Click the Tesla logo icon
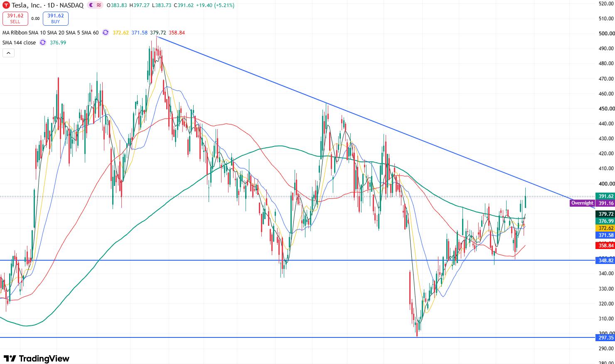This screenshot has width=615, height=364. coord(6,5)
